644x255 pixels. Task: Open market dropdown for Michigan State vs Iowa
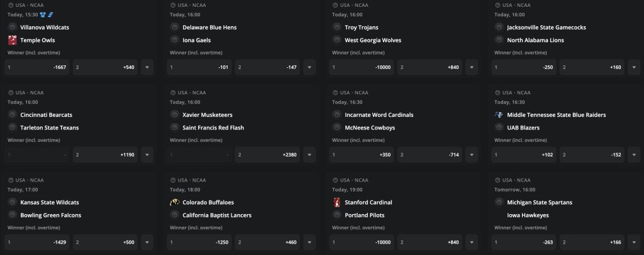(x=634, y=242)
